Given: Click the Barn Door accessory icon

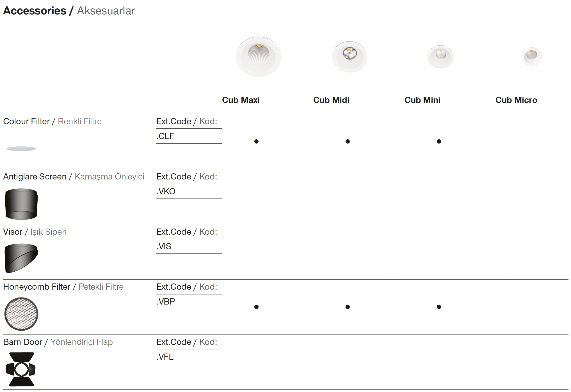Looking at the screenshot, I should click(x=21, y=369).
